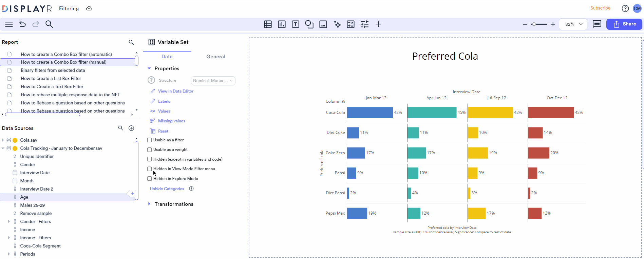The image size is (644, 259).
Task: Zoom in with the plus icon
Action: [x=553, y=24]
